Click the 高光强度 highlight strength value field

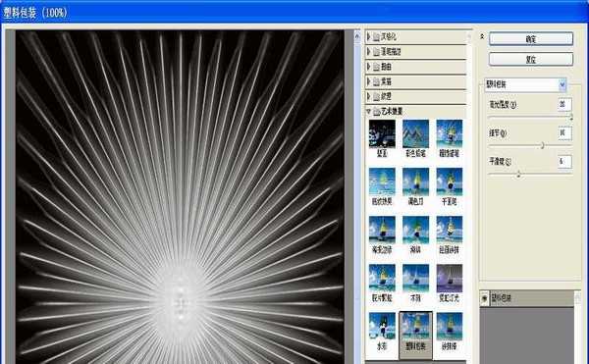coord(564,104)
